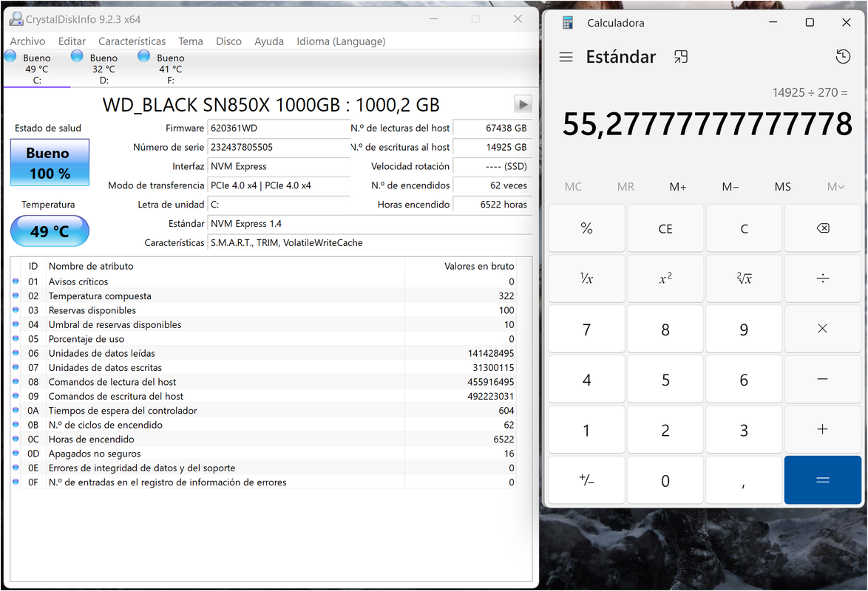Viewport: 868px width, 591px height.
Task: Click the status orb for Apagados no seguros
Action: click(16, 453)
